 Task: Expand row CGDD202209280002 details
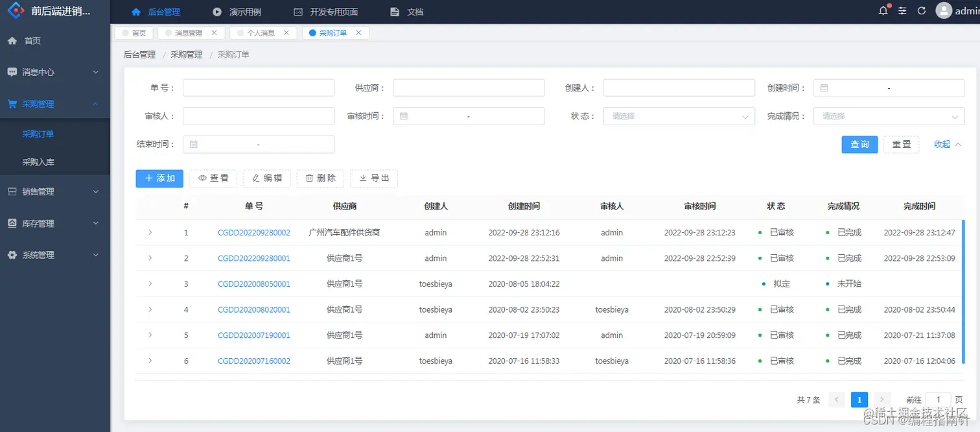point(150,232)
